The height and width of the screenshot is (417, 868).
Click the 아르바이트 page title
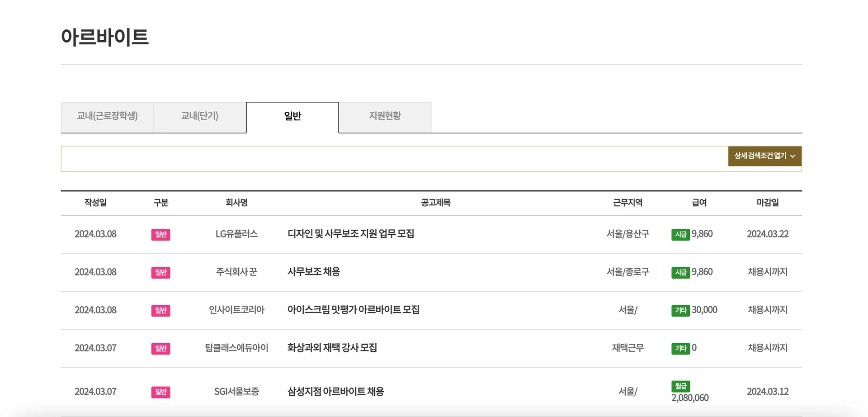(105, 38)
